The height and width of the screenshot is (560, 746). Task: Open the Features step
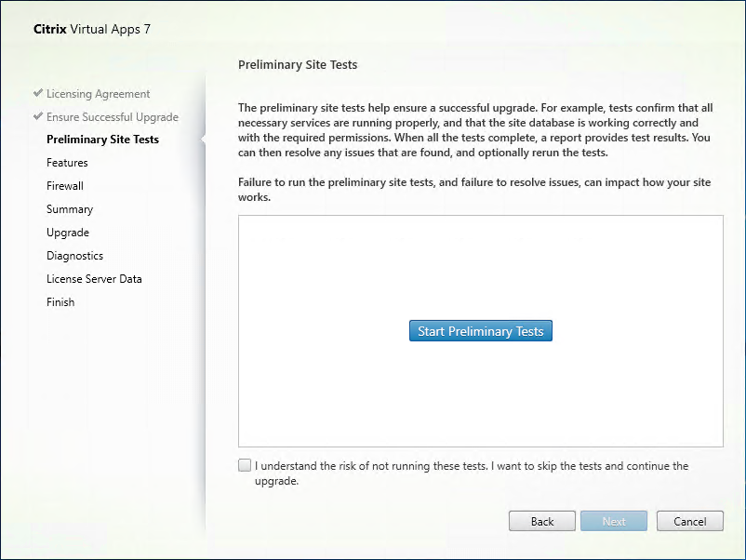(x=67, y=163)
